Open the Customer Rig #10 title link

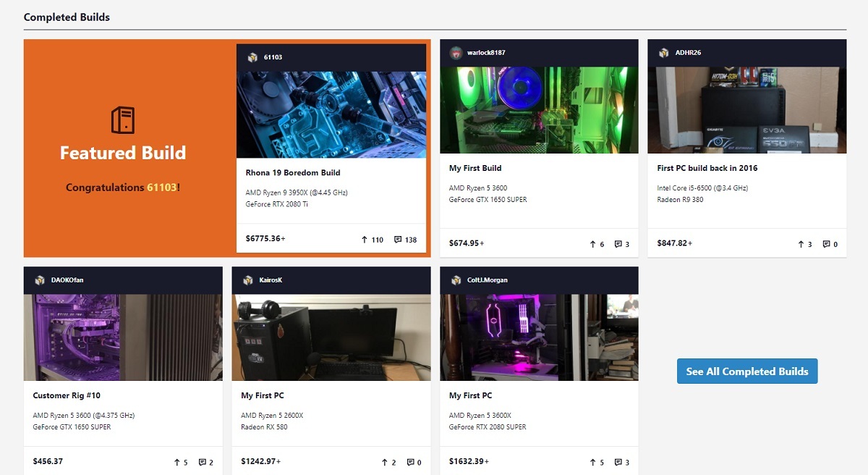(x=67, y=395)
